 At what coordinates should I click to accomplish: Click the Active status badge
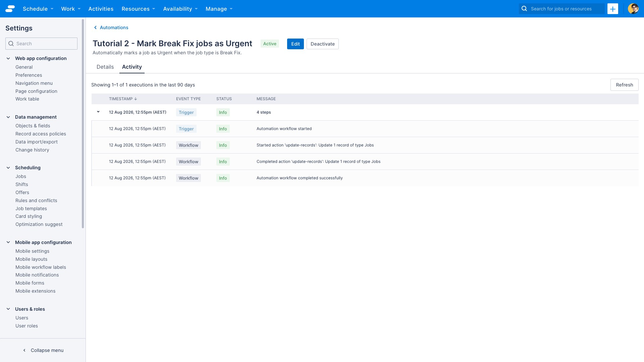coord(270,44)
